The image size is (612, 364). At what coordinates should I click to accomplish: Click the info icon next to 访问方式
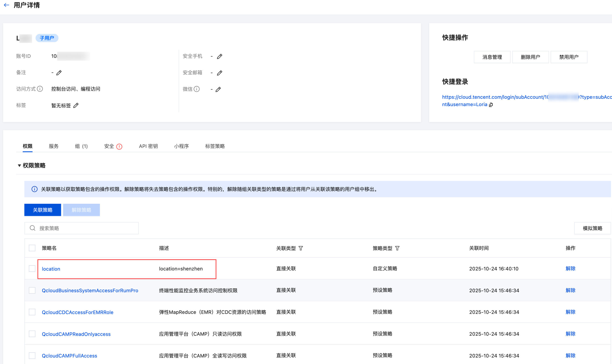pos(40,89)
